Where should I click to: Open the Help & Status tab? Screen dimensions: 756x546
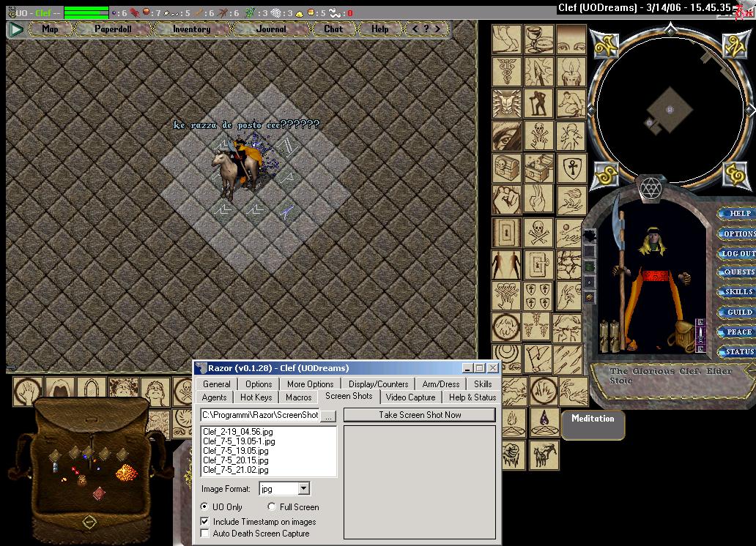click(472, 397)
